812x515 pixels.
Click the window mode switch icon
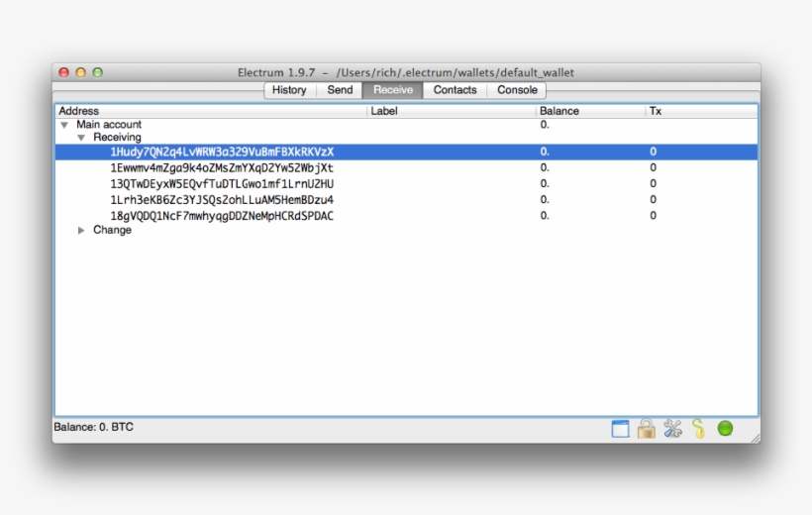point(620,429)
